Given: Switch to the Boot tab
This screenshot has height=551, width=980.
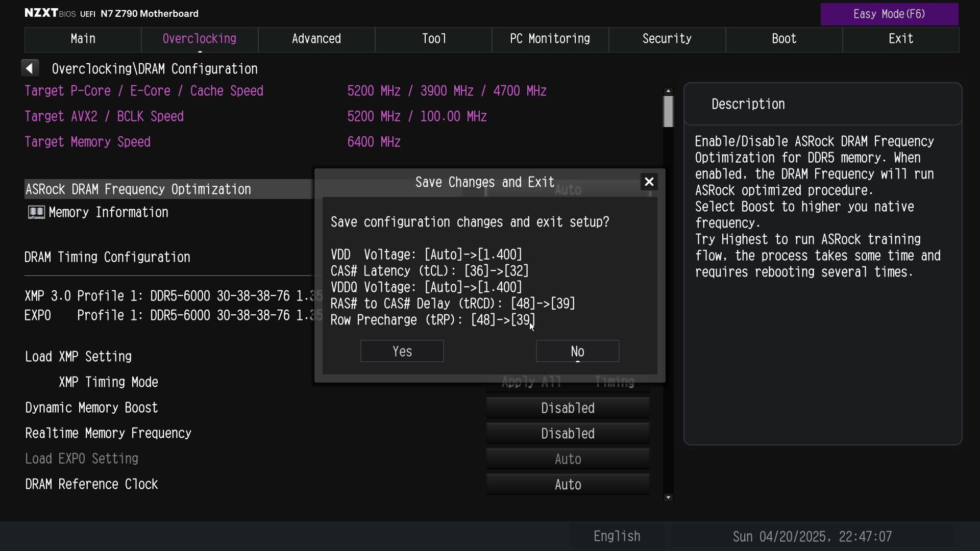Looking at the screenshot, I should tap(784, 39).
